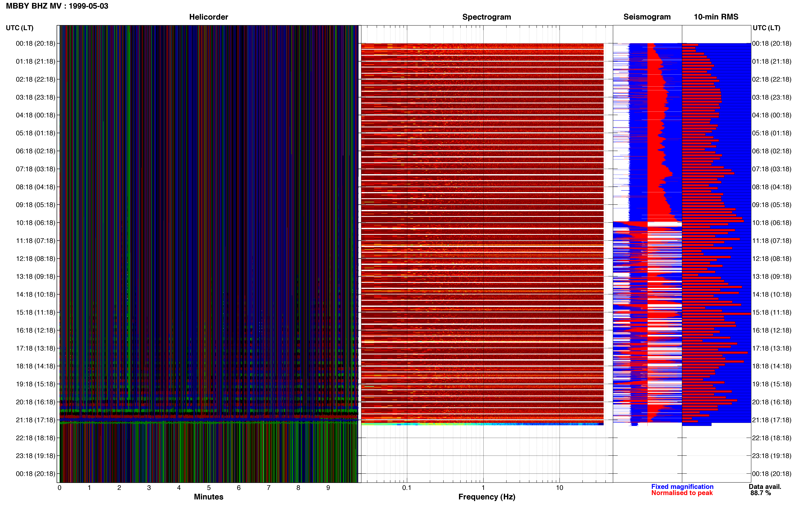
Task: Click the left 'UTC (LT)' axis label
Action: [x=19, y=28]
